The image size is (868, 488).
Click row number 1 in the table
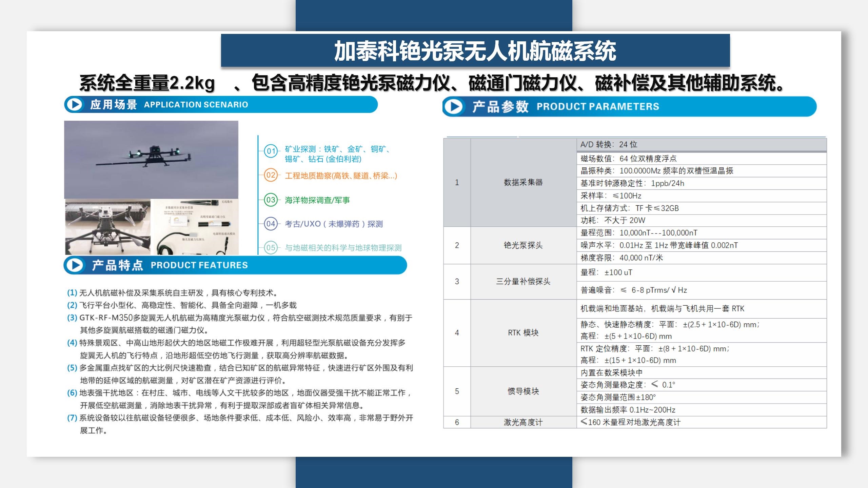click(457, 182)
